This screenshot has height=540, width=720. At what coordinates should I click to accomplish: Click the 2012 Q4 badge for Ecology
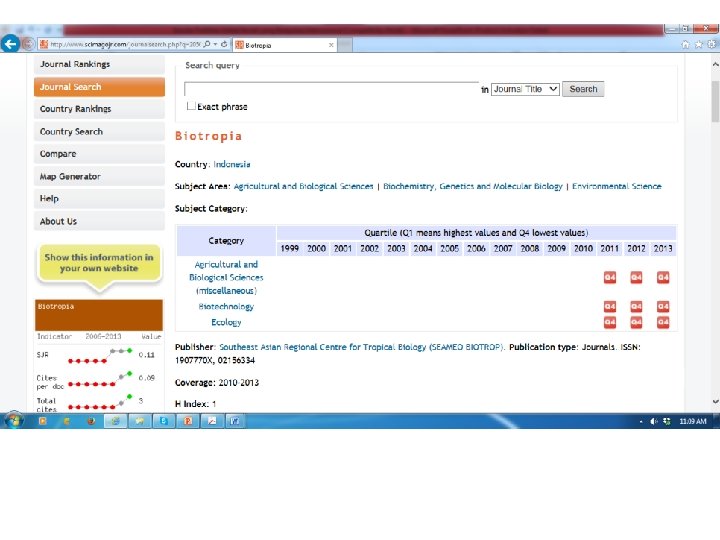pyautogui.click(x=636, y=322)
